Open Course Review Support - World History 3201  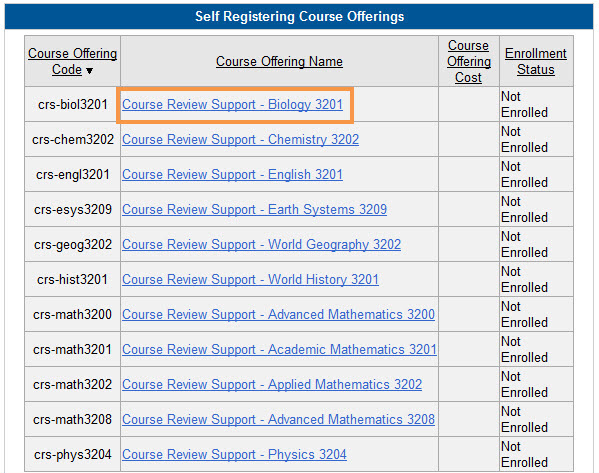250,279
